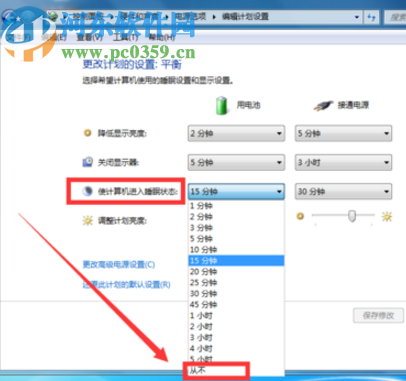Choose 25 分钟 in the open sleep list
406x381 pixels.
(236, 283)
